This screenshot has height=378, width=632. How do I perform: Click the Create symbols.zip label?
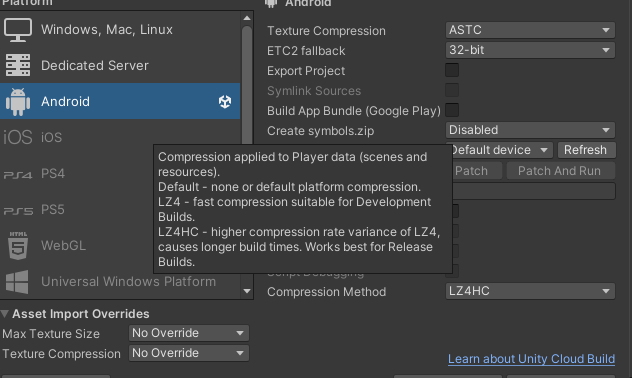point(320,131)
